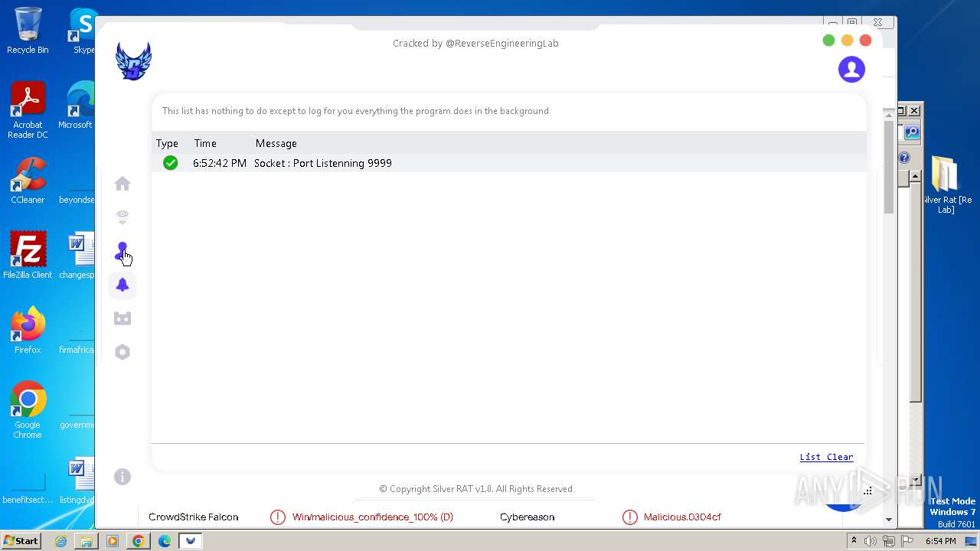The height and width of the screenshot is (551, 980).
Task: Click the Type column header
Action: [167, 143]
